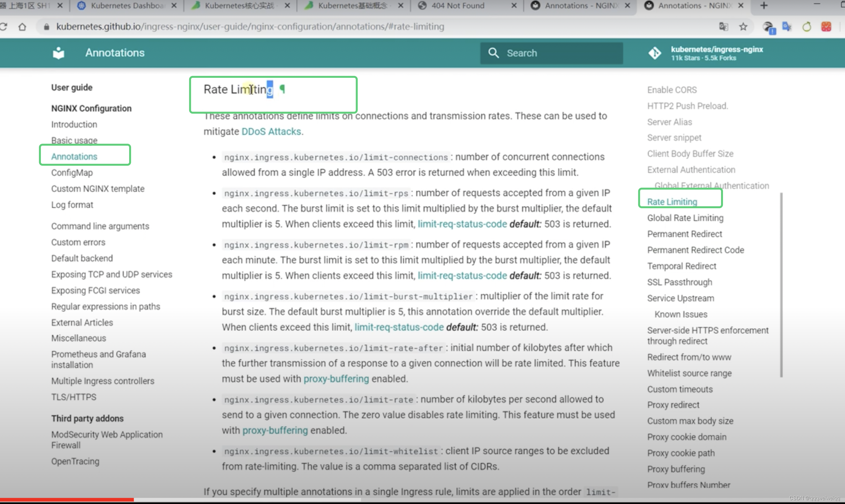Close the Kubernetes Dashboard tab

tap(174, 6)
